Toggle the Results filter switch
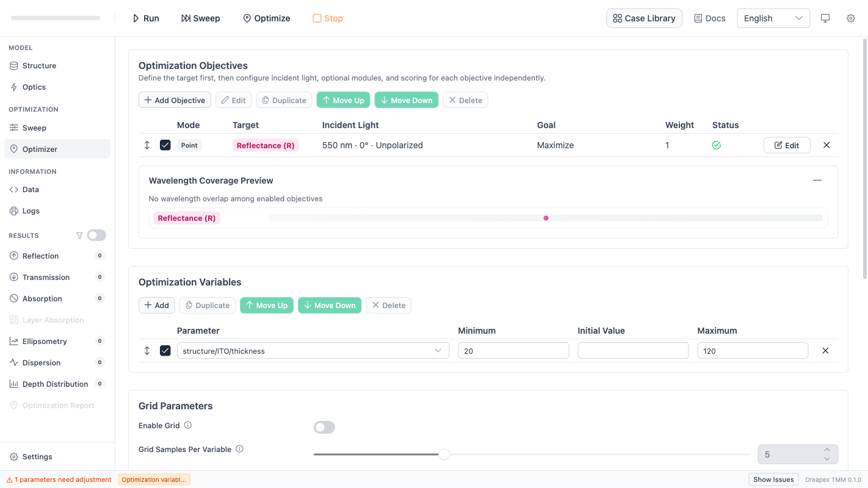The height and width of the screenshot is (488, 868). (x=96, y=235)
